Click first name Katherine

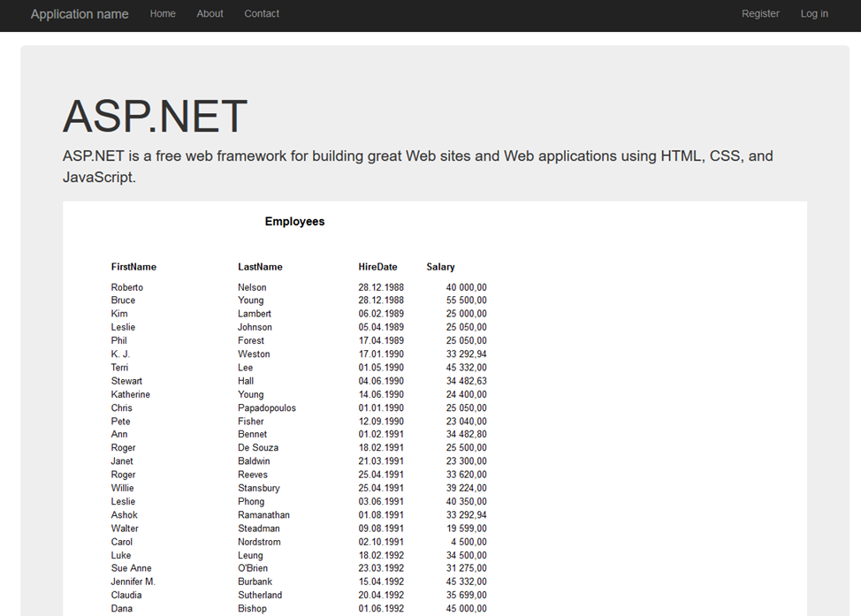(x=130, y=394)
